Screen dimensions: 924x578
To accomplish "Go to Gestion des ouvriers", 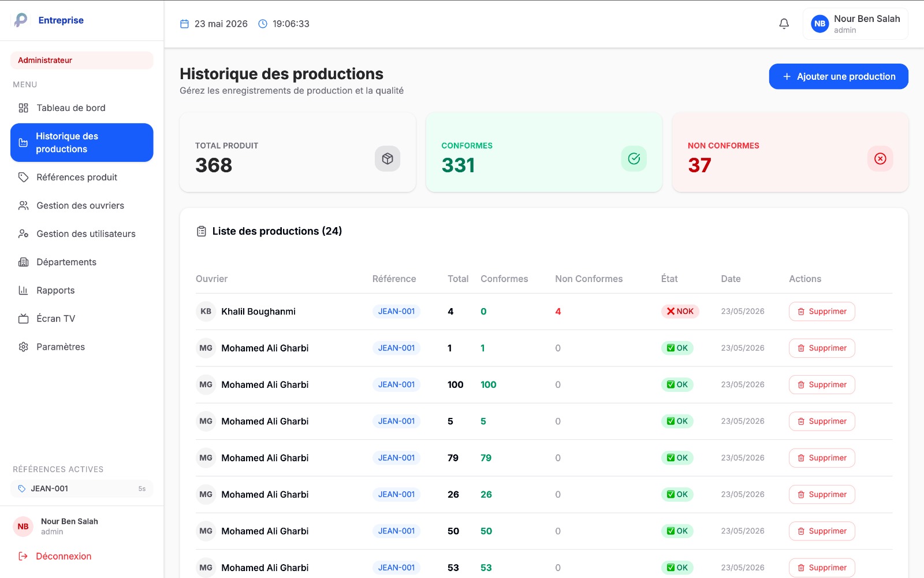I will point(82,206).
